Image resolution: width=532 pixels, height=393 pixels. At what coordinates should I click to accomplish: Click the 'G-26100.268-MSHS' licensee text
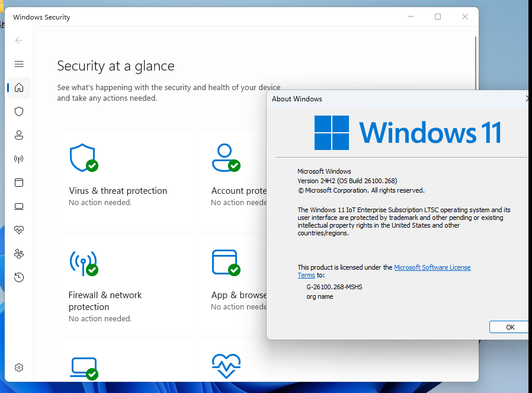pyautogui.click(x=334, y=287)
